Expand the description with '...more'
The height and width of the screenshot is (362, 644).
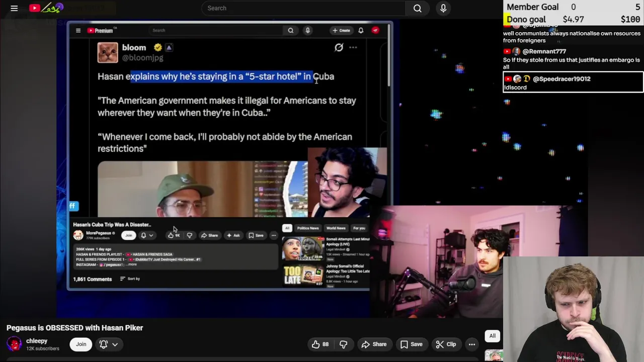tap(131, 264)
